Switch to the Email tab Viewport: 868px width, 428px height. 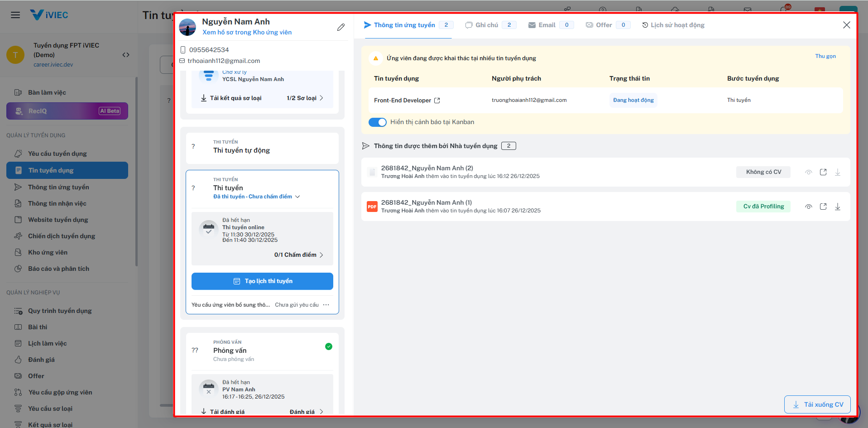coord(551,25)
